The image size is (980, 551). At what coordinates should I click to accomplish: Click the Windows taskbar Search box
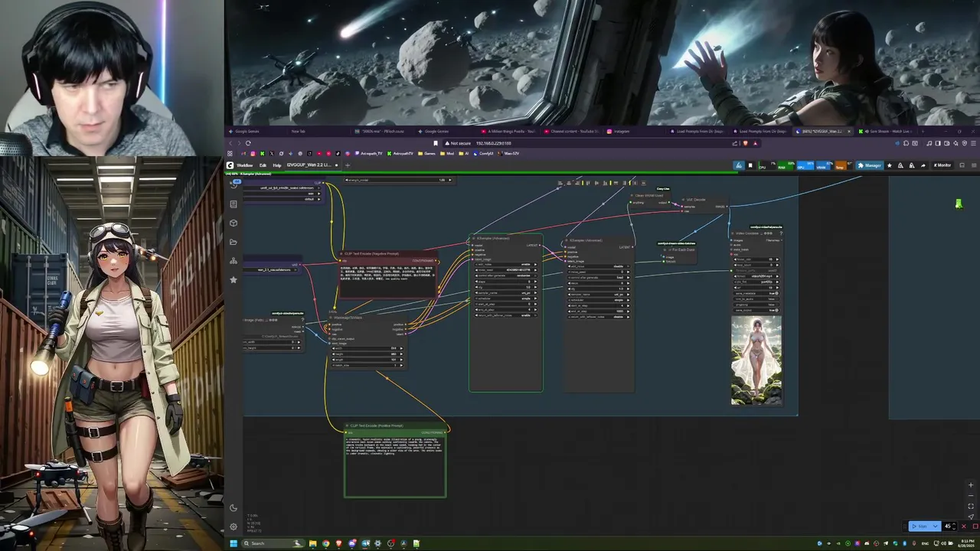pos(274,543)
